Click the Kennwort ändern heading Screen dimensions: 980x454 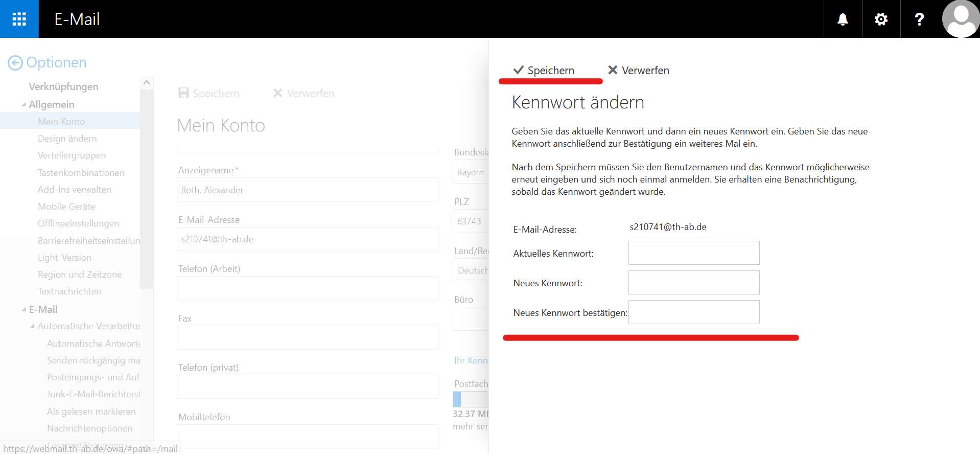pyautogui.click(x=578, y=102)
